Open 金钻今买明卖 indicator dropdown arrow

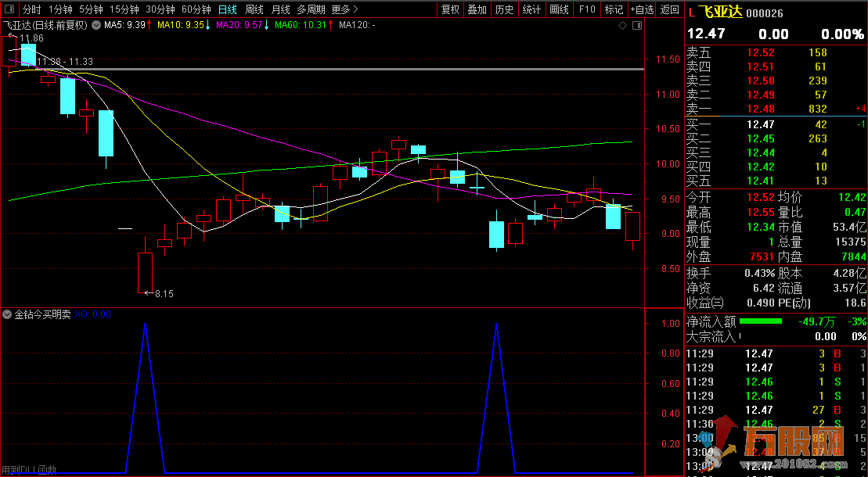pyautogui.click(x=7, y=314)
